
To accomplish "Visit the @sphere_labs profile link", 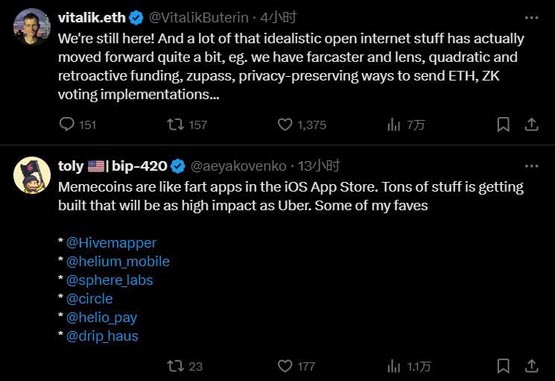I will pyautogui.click(x=110, y=280).
